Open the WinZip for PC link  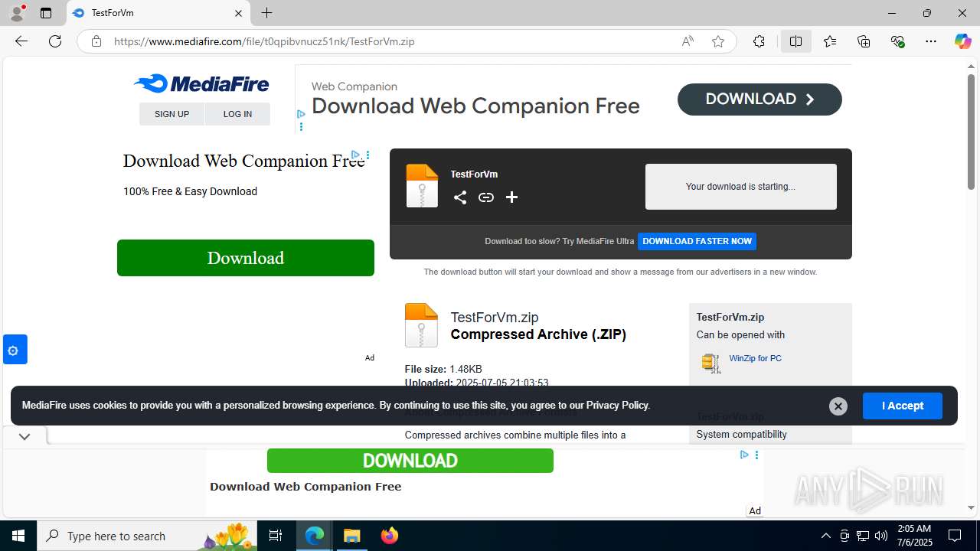(755, 358)
